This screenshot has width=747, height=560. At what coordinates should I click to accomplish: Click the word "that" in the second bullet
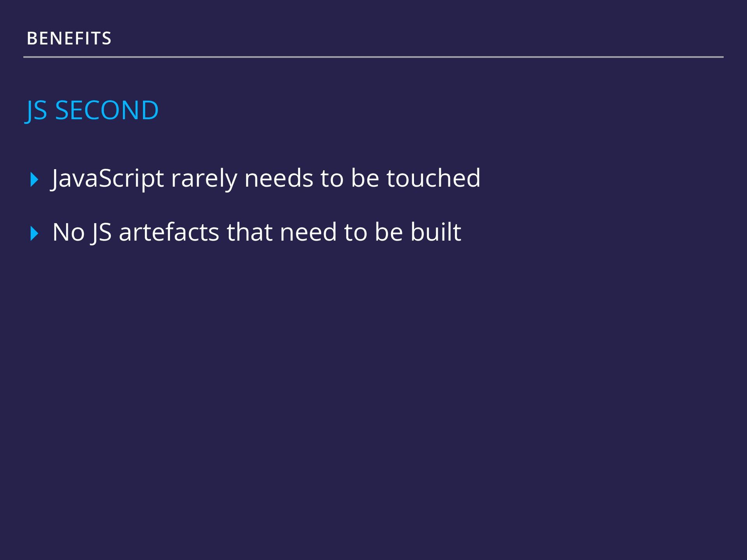click(x=249, y=232)
